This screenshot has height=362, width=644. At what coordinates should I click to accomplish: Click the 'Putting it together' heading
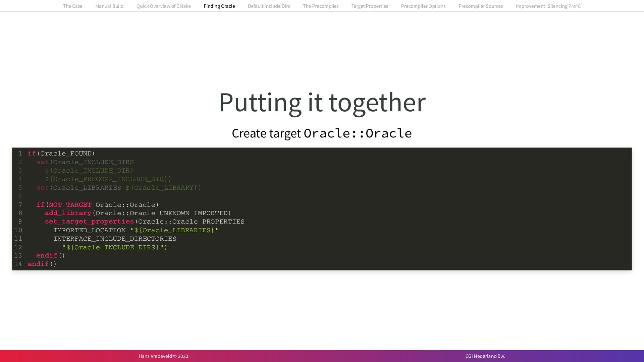(322, 102)
